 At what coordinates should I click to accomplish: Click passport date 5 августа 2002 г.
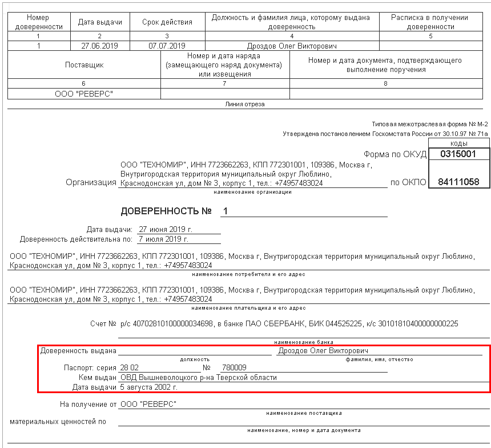pos(149,387)
